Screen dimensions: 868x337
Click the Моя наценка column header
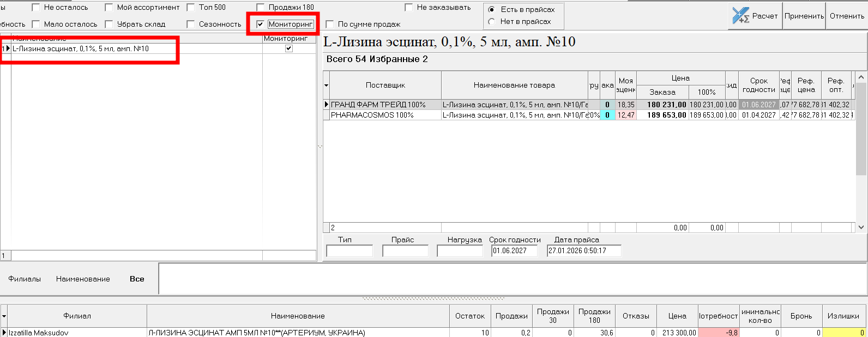[626, 85]
